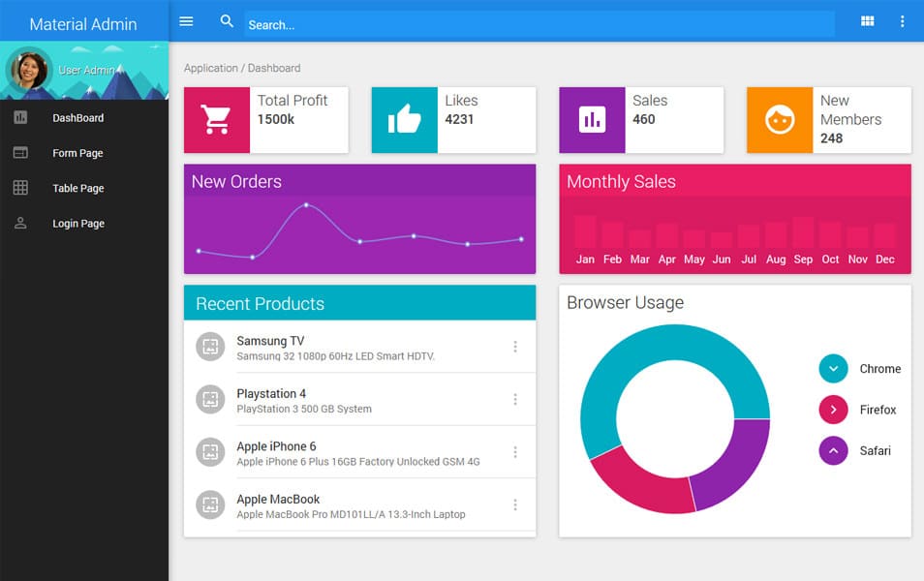
Task: Click the face icon on New Members card
Action: click(778, 119)
